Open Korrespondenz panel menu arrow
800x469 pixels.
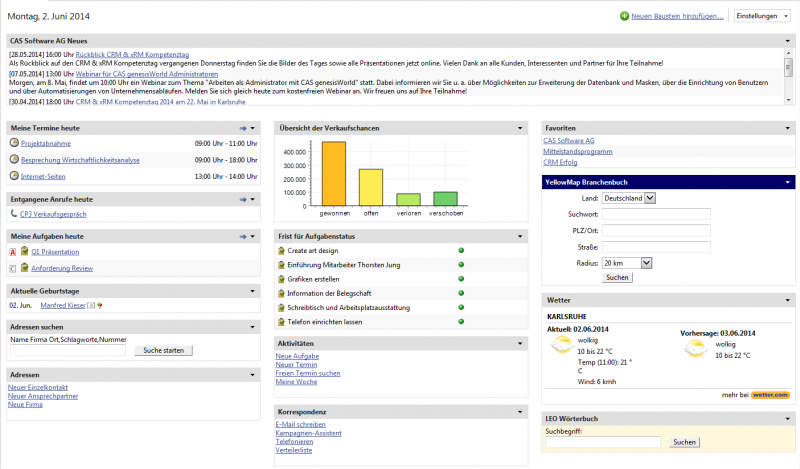[520, 412]
